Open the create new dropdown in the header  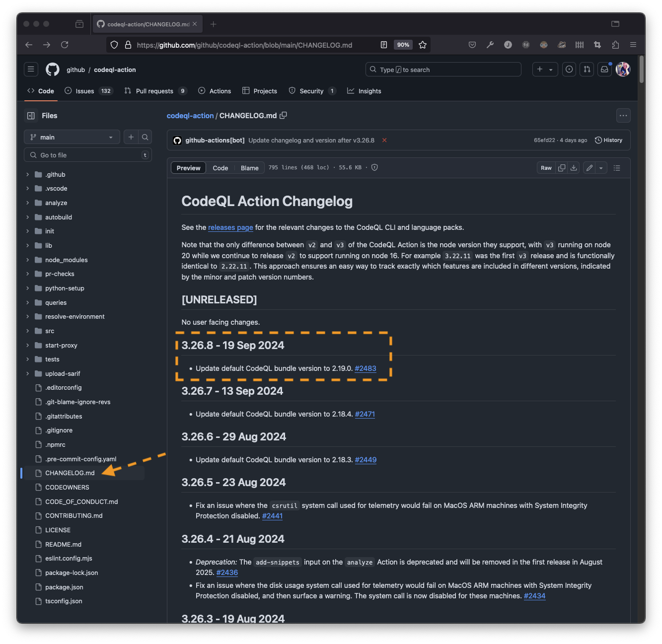tap(545, 70)
